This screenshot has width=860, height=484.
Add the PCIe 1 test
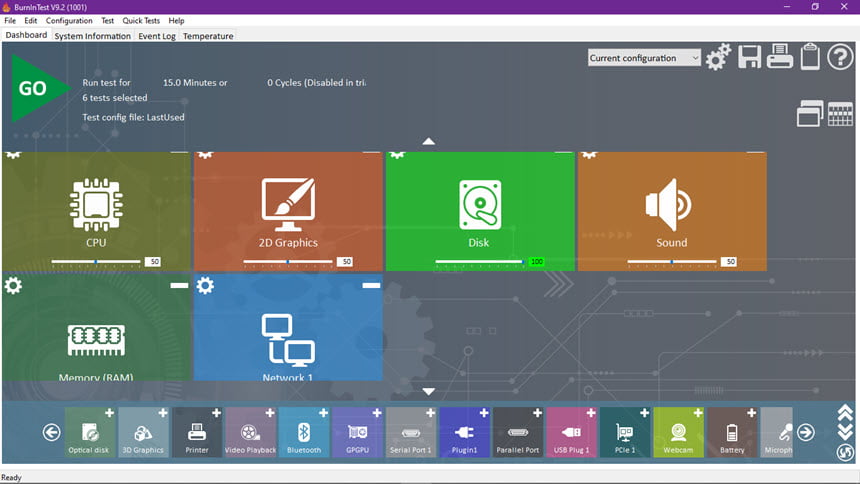coord(644,413)
